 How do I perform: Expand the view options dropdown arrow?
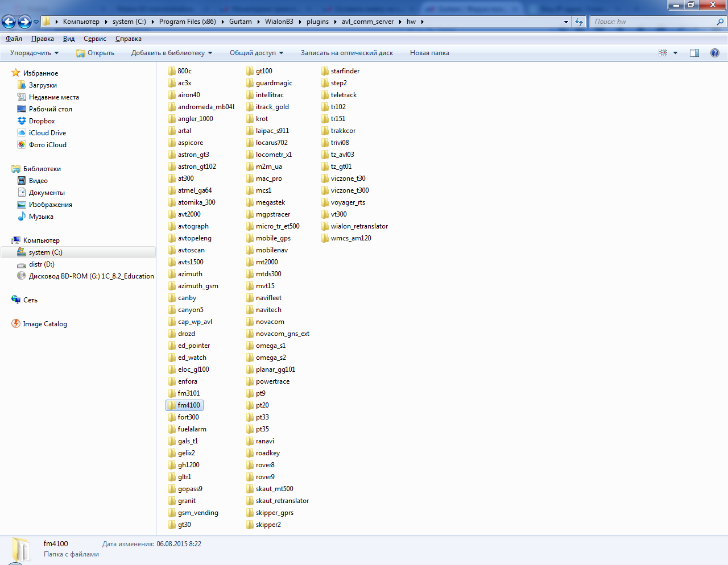pyautogui.click(x=676, y=53)
